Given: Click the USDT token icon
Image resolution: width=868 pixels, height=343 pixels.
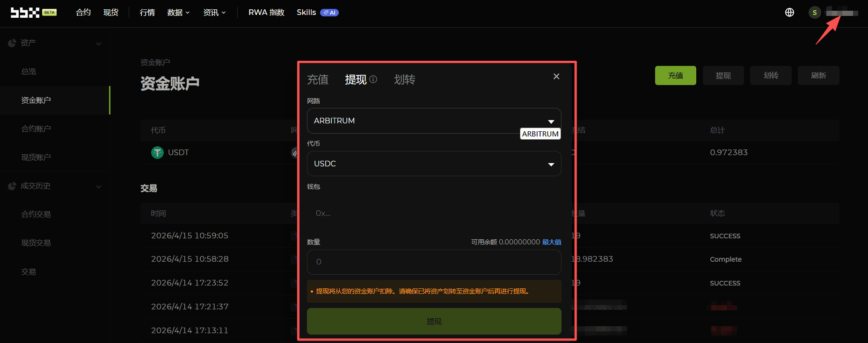Looking at the screenshot, I should click(x=157, y=152).
